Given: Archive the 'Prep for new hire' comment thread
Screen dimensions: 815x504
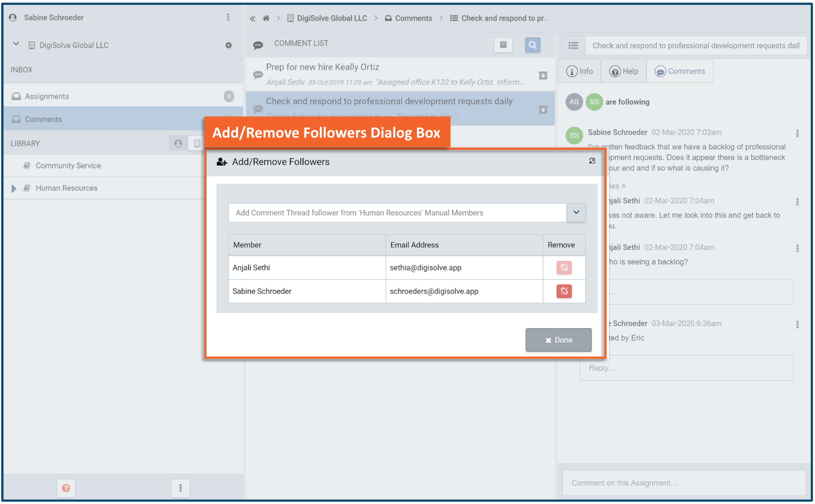Looking at the screenshot, I should pos(543,76).
